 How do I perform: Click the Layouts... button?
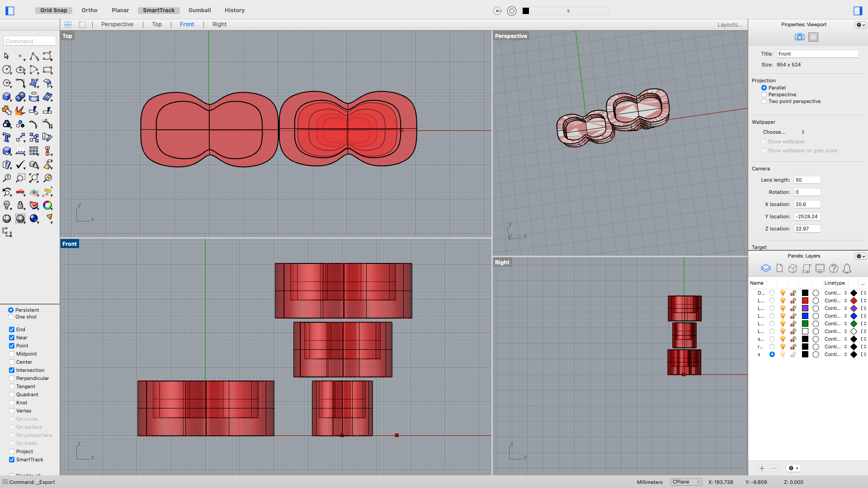pos(729,25)
